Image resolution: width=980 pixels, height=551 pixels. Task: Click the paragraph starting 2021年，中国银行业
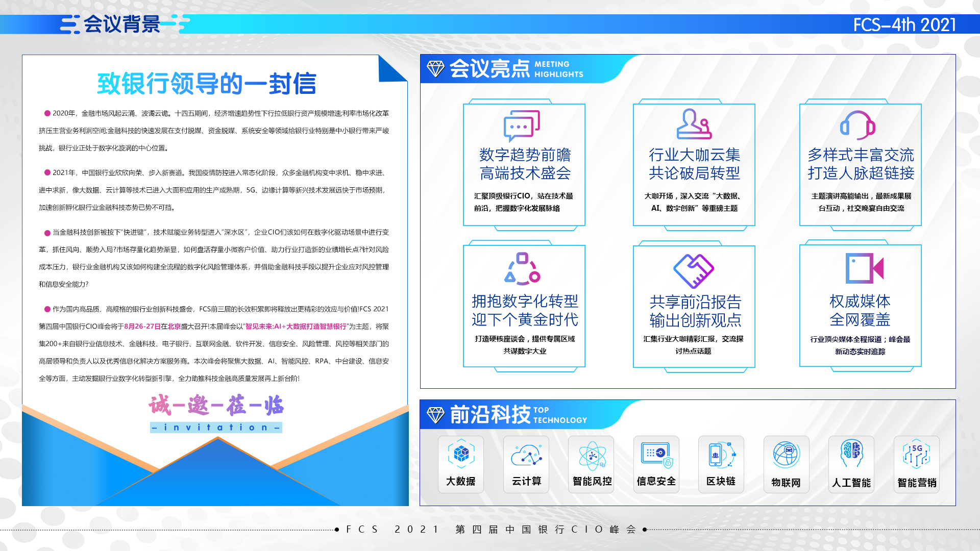(x=214, y=190)
